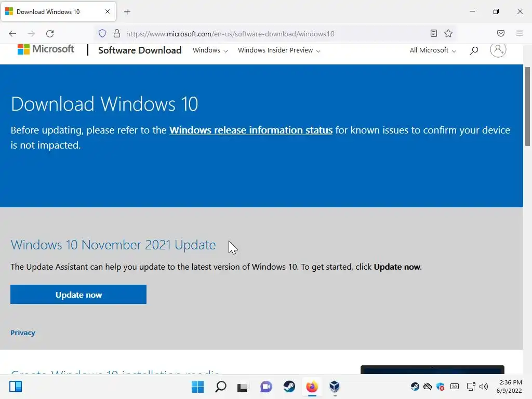The width and height of the screenshot is (532, 399).
Task: Click the OneDrive cloud tray icon
Action: point(428,387)
